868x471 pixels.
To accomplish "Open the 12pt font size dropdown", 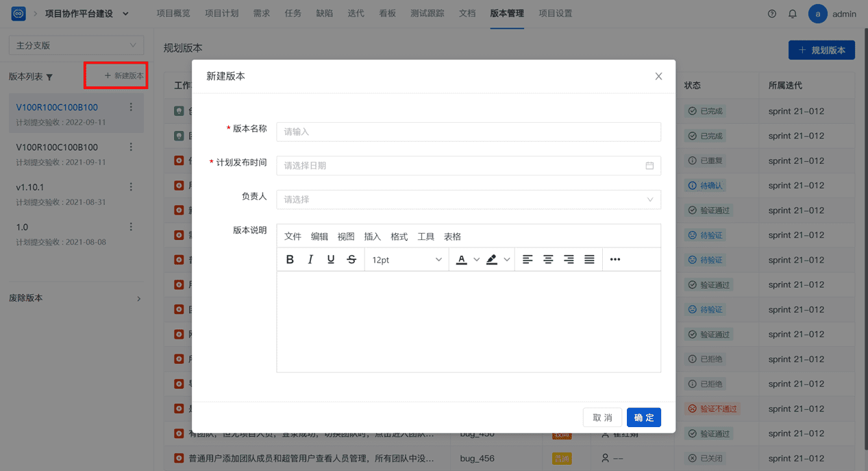I will tap(407, 260).
